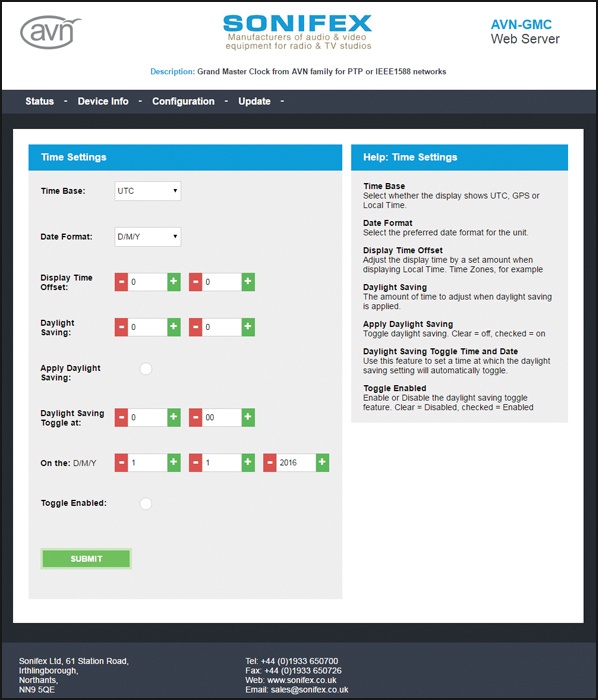598x700 pixels.
Task: Click the Daylight Saving second value field
Action: (x=222, y=327)
